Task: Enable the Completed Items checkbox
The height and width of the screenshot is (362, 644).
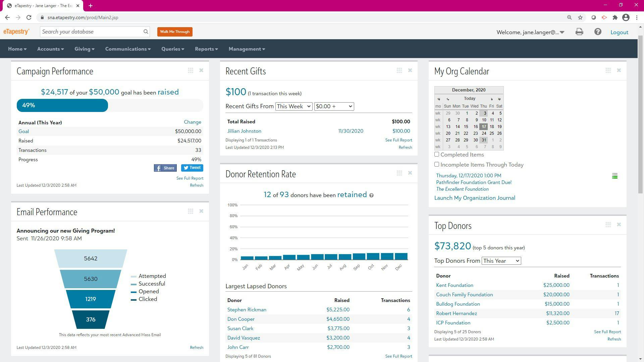Action: [437, 154]
